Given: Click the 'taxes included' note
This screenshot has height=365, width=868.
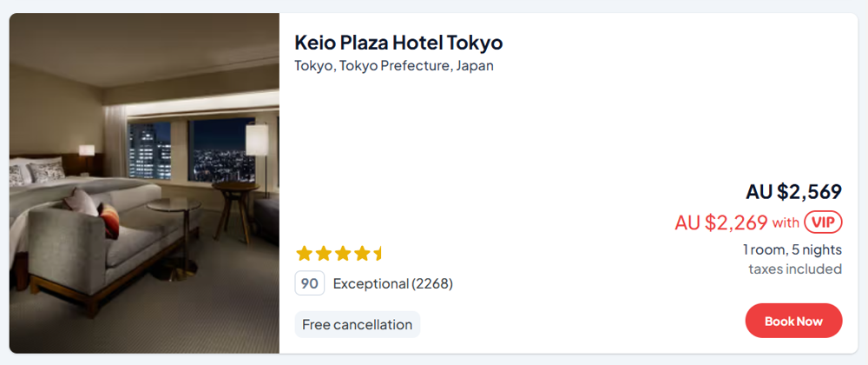Looking at the screenshot, I should [x=795, y=269].
